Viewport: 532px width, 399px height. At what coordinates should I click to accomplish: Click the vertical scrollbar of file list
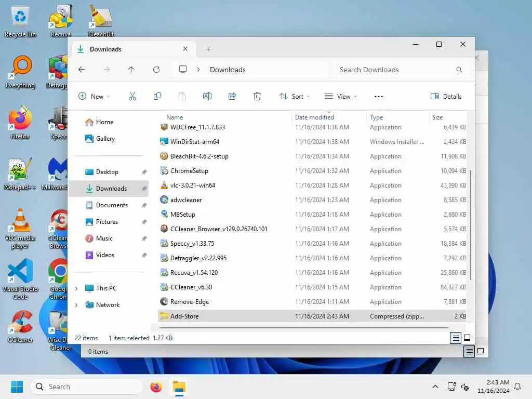tap(471, 224)
